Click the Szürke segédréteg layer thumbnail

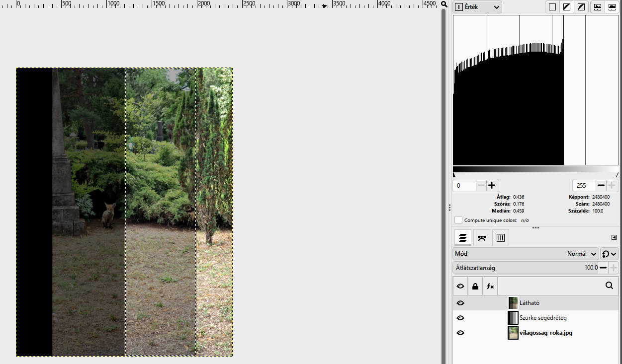point(513,318)
